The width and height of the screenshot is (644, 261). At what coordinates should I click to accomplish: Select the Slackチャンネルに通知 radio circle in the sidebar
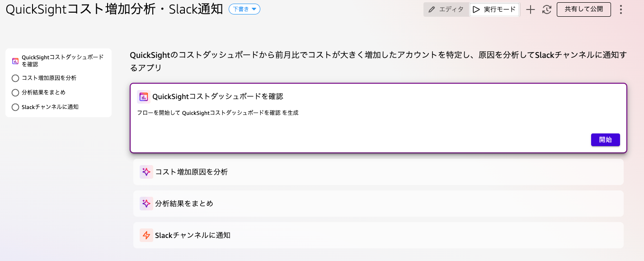pos(15,107)
